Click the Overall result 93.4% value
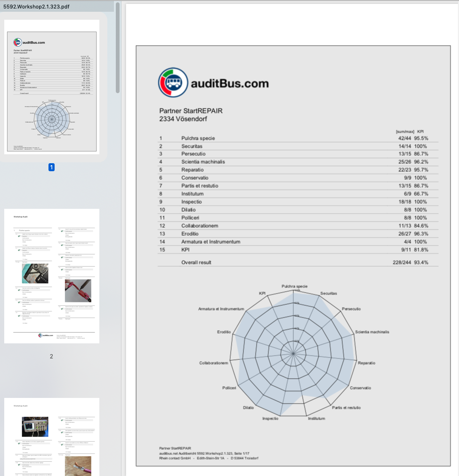This screenshot has height=476, width=459. click(421, 262)
